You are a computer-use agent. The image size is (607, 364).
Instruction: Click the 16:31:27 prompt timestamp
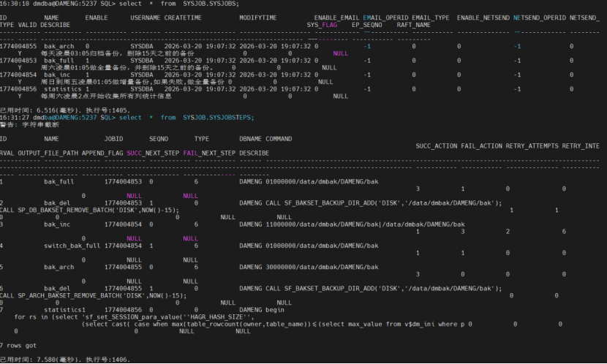coord(15,118)
